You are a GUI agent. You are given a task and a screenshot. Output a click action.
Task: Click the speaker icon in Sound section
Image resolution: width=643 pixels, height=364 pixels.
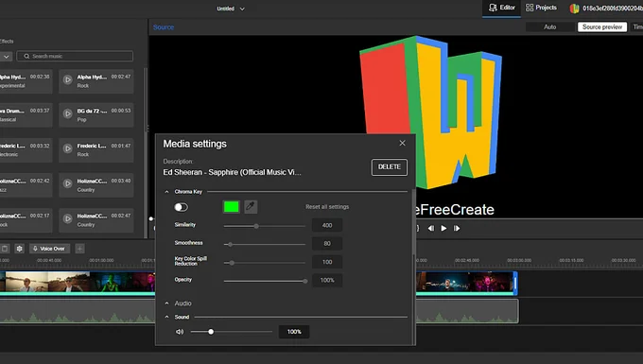click(x=180, y=332)
